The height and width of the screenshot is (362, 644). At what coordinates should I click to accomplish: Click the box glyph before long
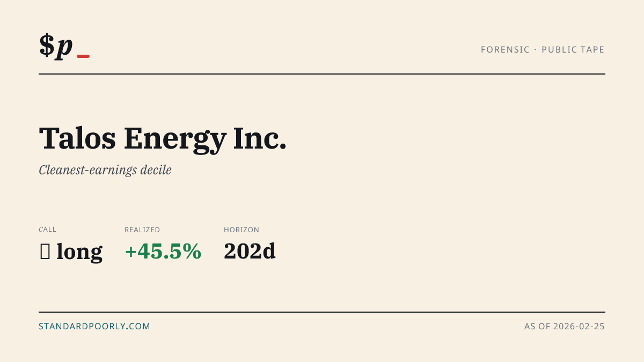tap(45, 252)
